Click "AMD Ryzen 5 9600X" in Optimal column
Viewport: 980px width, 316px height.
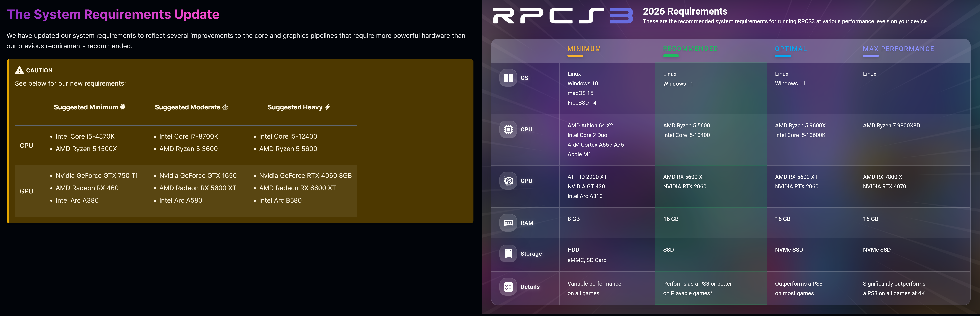click(x=800, y=125)
